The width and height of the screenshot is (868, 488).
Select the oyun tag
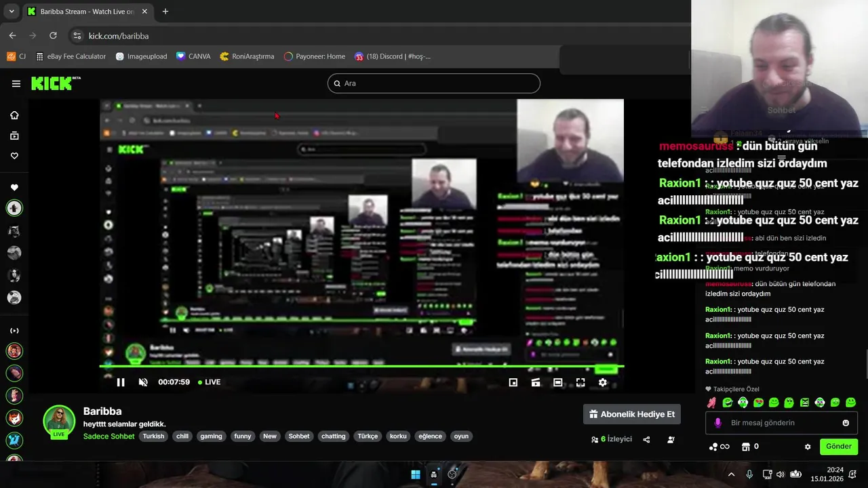461,436
